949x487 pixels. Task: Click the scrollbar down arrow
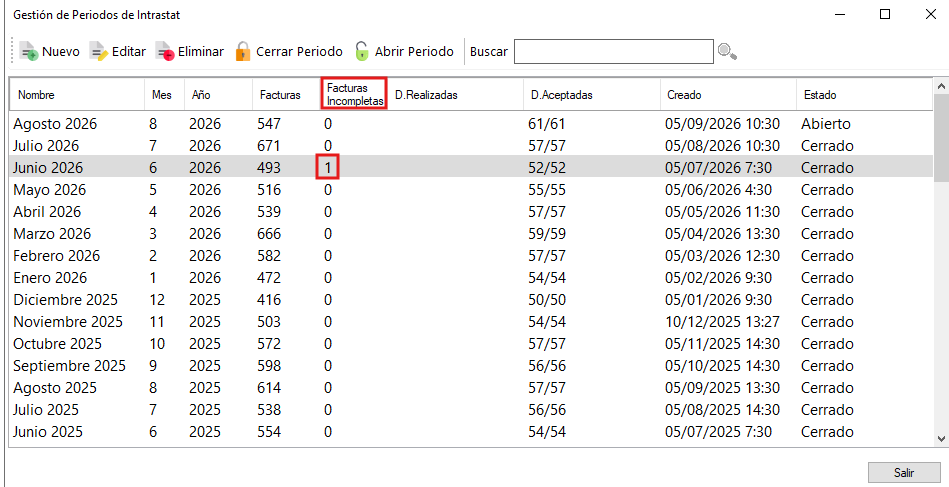941,439
